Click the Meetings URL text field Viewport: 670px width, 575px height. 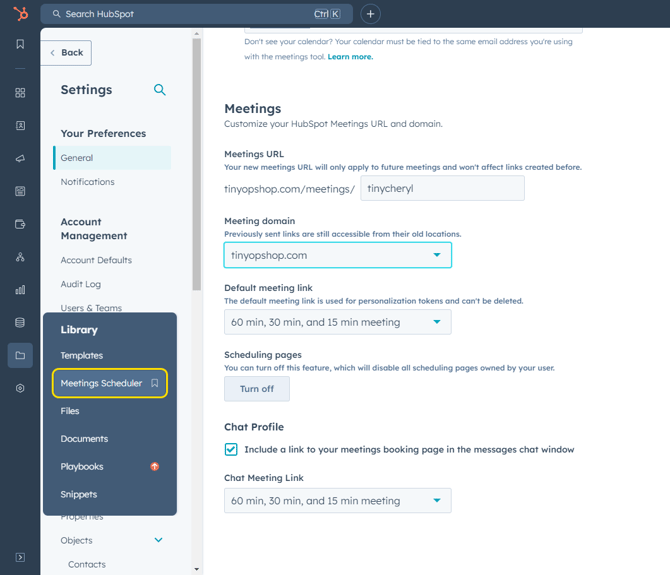442,188
